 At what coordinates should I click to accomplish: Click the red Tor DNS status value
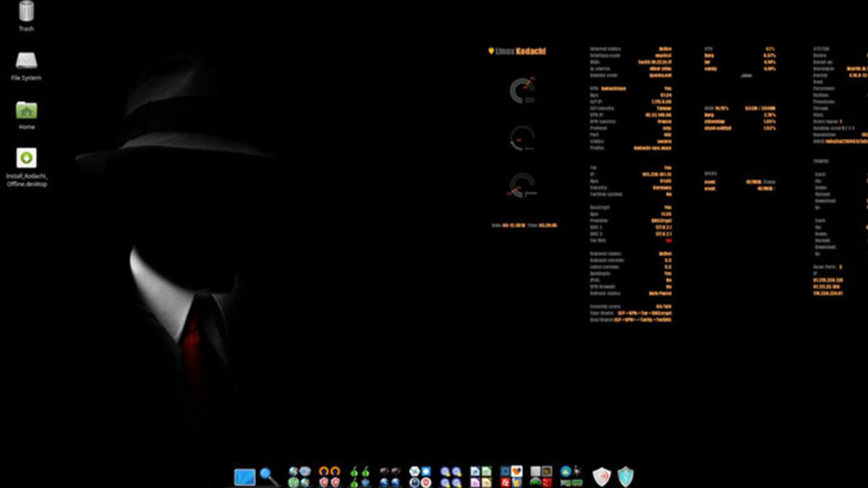point(668,240)
